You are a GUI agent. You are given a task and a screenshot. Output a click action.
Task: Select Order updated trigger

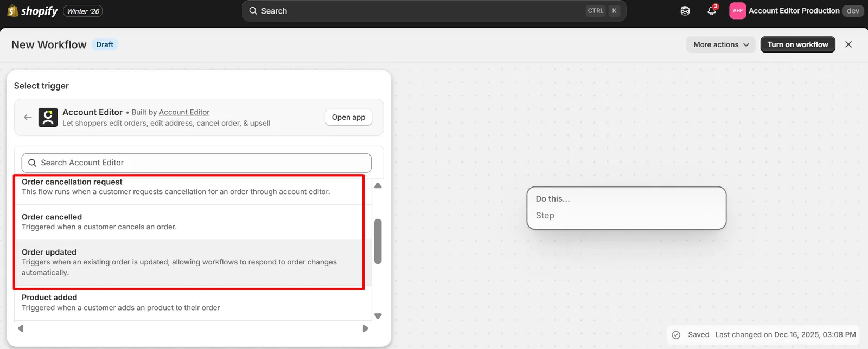pos(193,262)
